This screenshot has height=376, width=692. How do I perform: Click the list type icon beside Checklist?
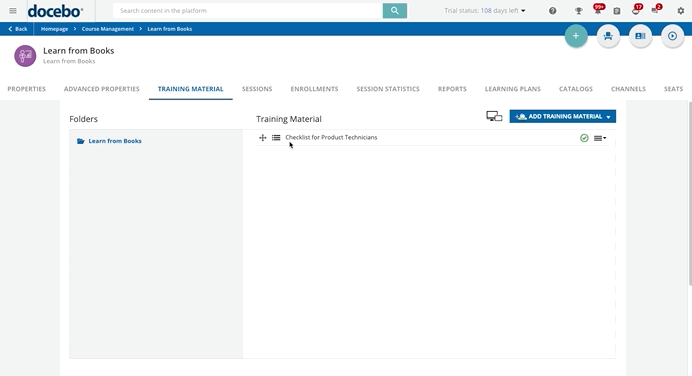tap(276, 138)
